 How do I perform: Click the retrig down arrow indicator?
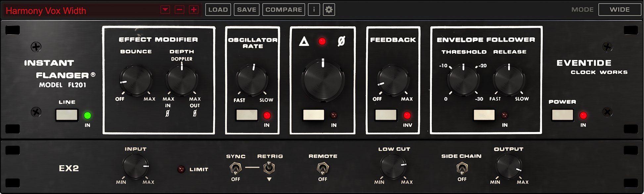[269, 179]
